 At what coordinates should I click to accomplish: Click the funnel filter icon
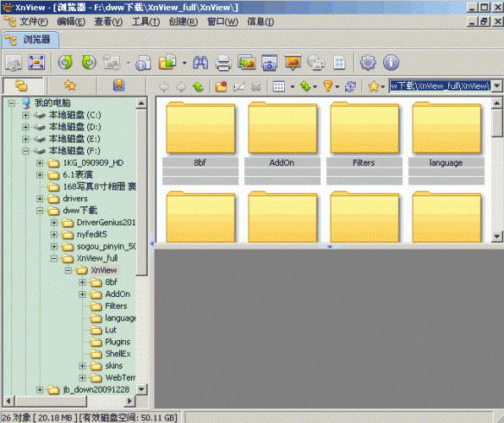point(328,86)
